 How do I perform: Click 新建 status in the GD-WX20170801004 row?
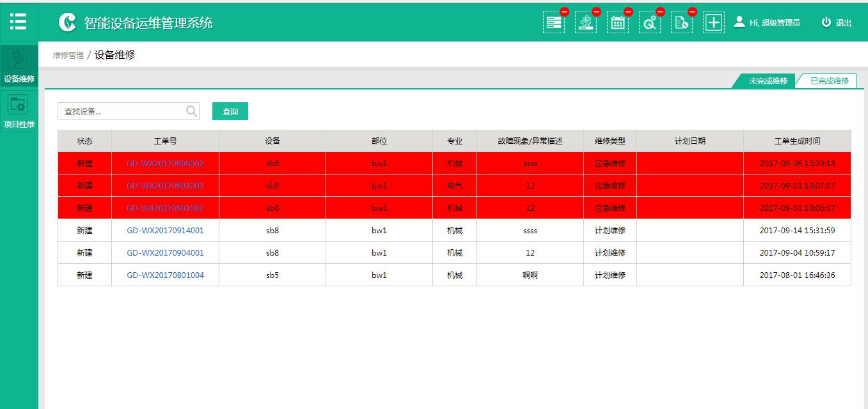click(84, 275)
